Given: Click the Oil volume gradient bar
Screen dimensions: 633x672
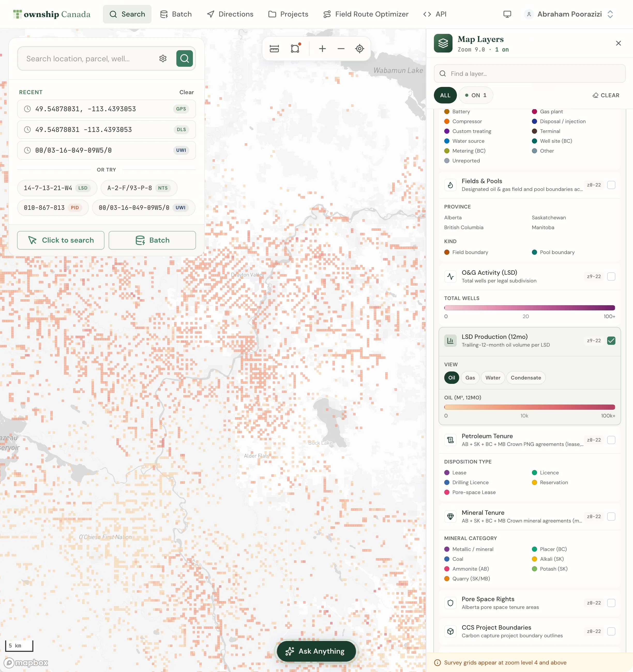Looking at the screenshot, I should coord(530,407).
